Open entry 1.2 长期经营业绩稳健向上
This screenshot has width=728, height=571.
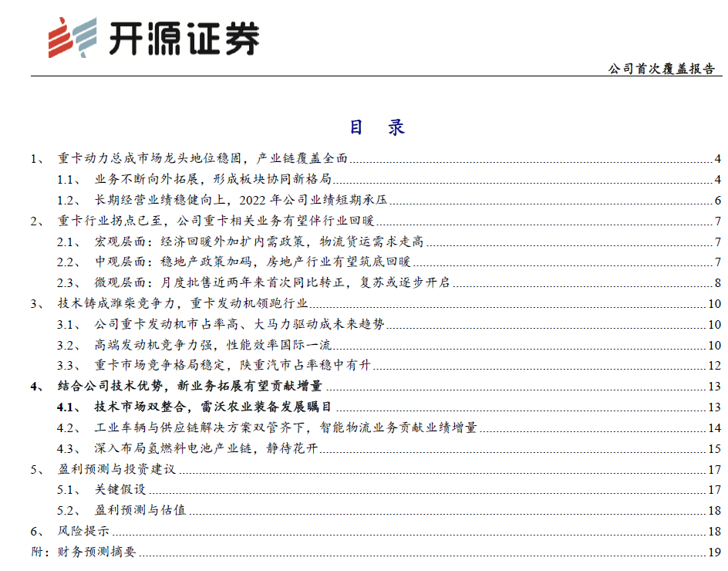click(389, 200)
